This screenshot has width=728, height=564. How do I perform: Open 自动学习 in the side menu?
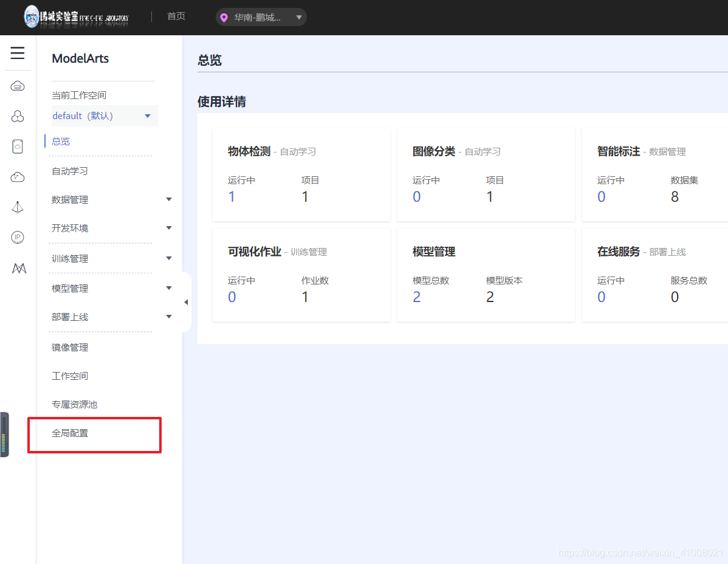coord(70,171)
